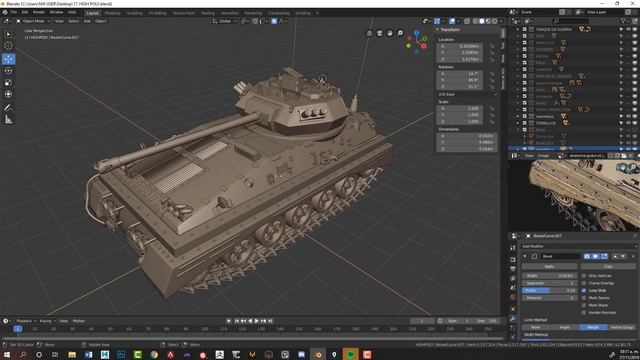The image size is (640, 360).
Task: Click the Bevel Segments value field
Action: (x=549, y=283)
